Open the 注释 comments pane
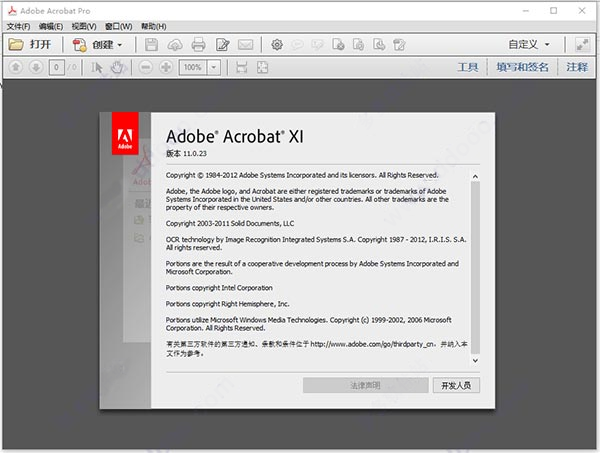Screen dimensions: 600x453 (577, 67)
